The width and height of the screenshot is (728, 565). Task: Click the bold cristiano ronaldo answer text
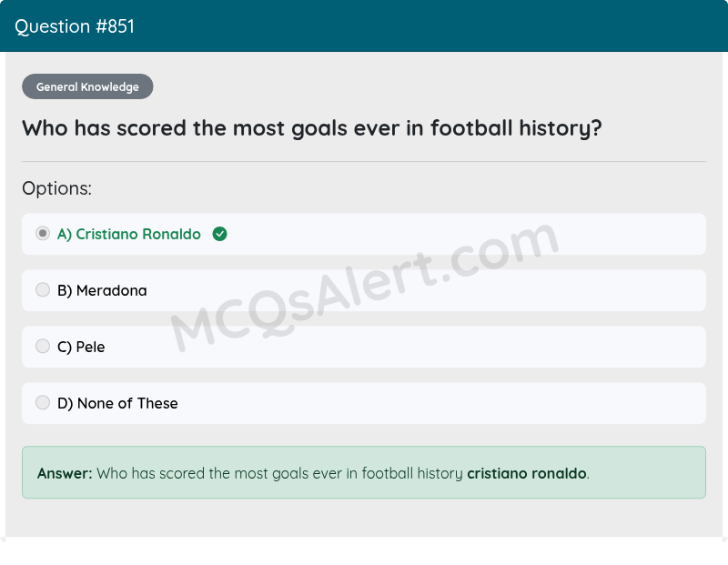[x=527, y=473]
